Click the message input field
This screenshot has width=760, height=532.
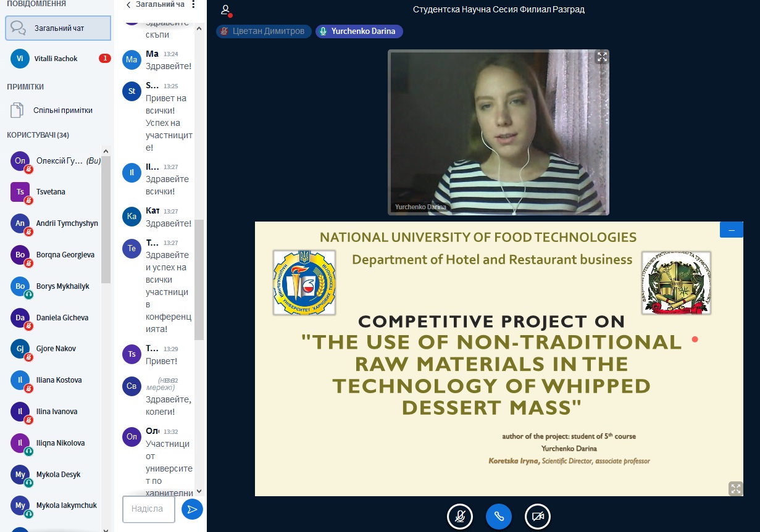148,509
